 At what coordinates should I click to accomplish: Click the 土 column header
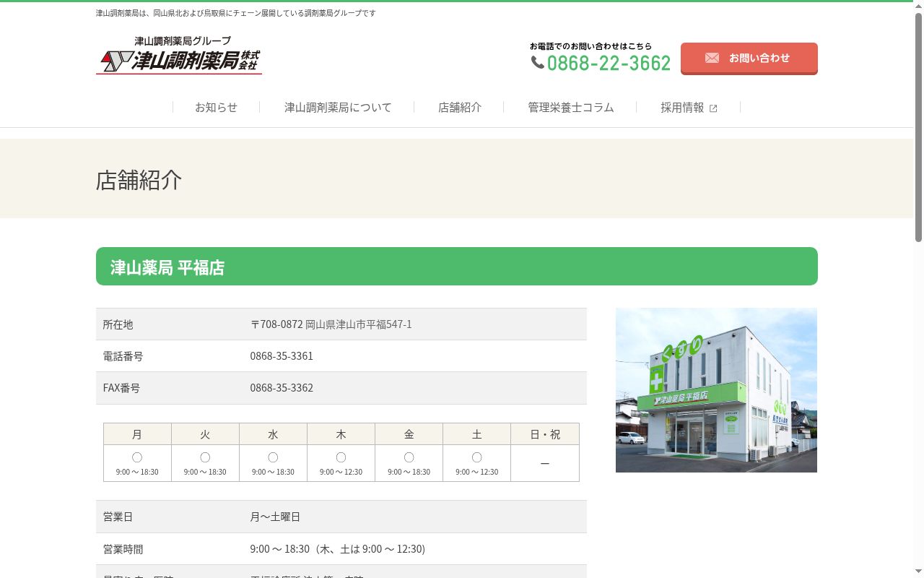click(476, 434)
